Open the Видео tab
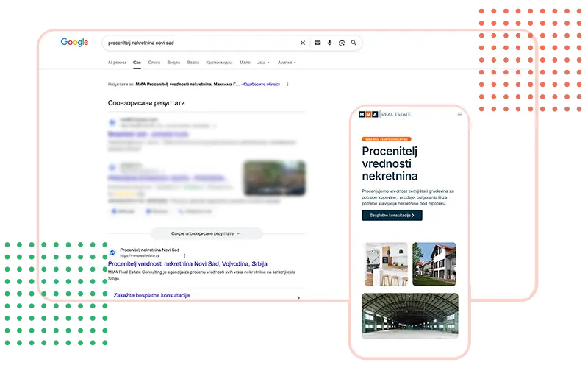Image resolution: width=588 pixels, height=368 pixels. [173, 63]
